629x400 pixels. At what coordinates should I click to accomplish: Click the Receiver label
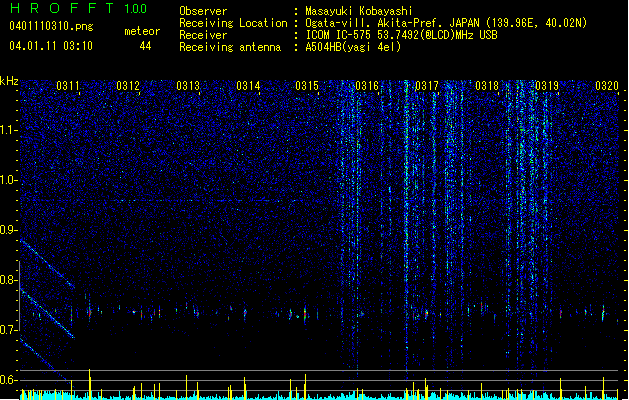(x=203, y=35)
